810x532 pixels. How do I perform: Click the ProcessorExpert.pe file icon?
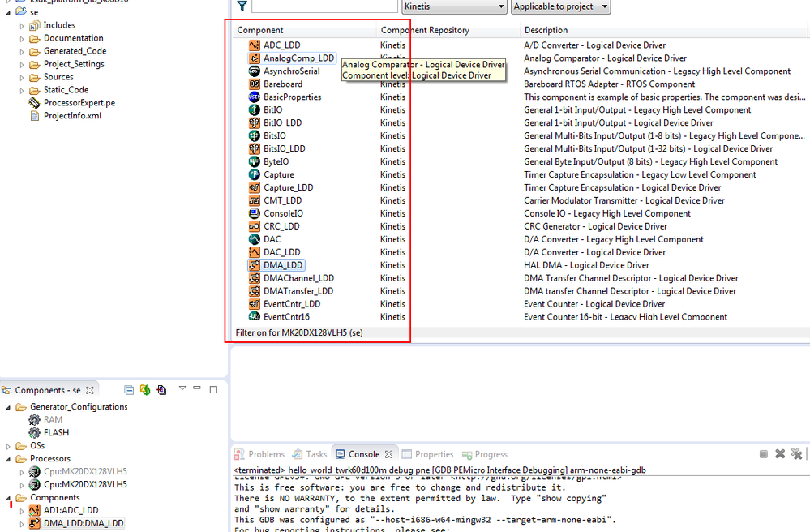pyautogui.click(x=34, y=103)
